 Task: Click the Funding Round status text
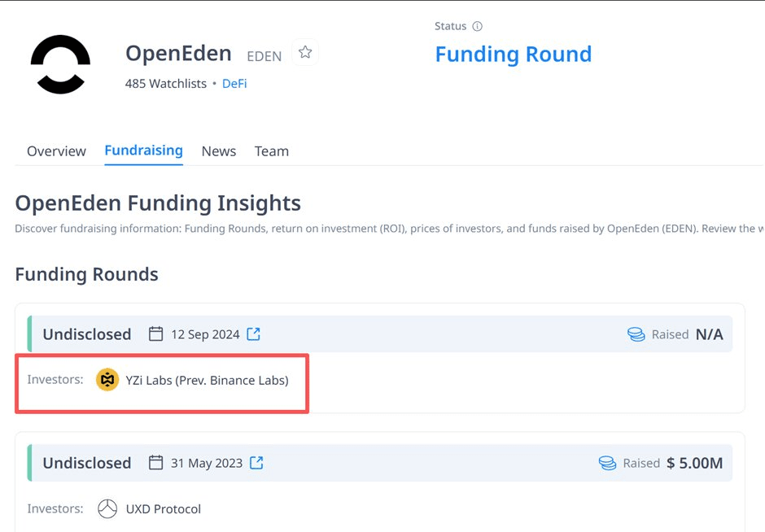[513, 55]
